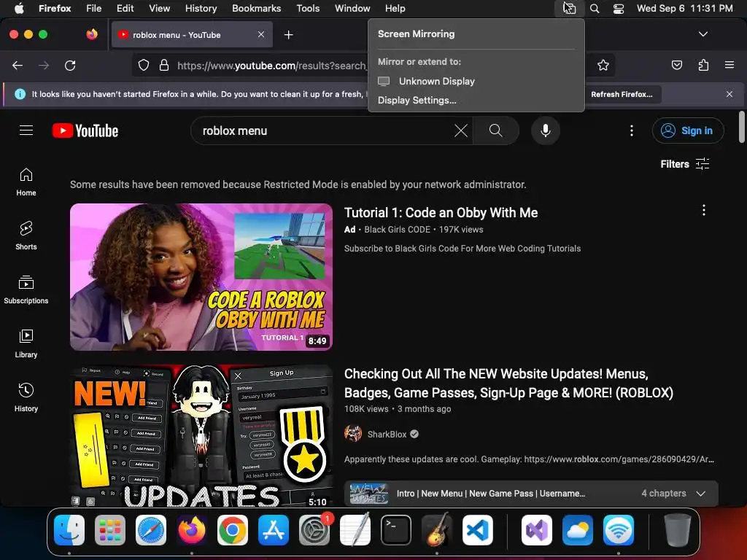Open the Firefox menu in the menu bar

point(55,9)
